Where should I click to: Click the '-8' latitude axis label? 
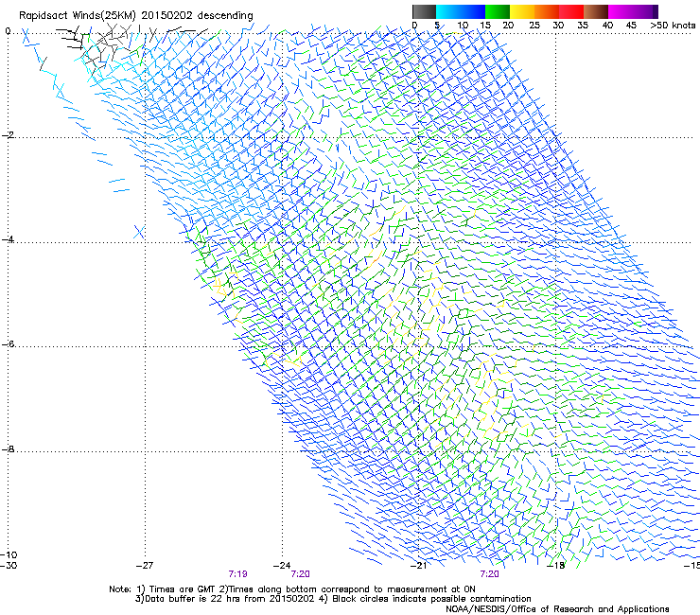(8, 448)
